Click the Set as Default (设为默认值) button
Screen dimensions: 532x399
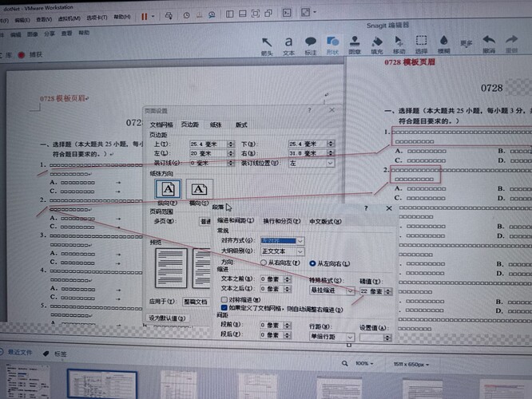[x=166, y=318]
